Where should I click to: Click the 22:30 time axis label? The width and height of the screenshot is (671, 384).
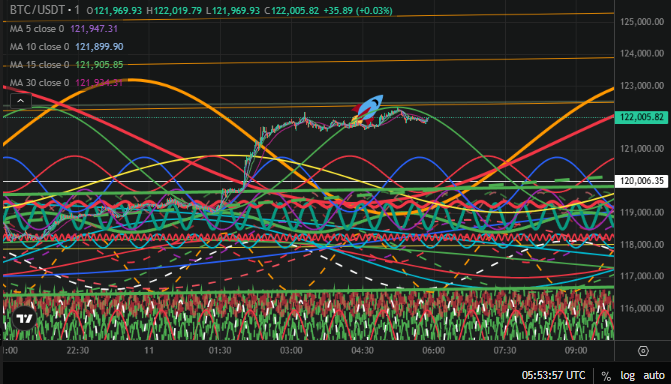tap(77, 351)
